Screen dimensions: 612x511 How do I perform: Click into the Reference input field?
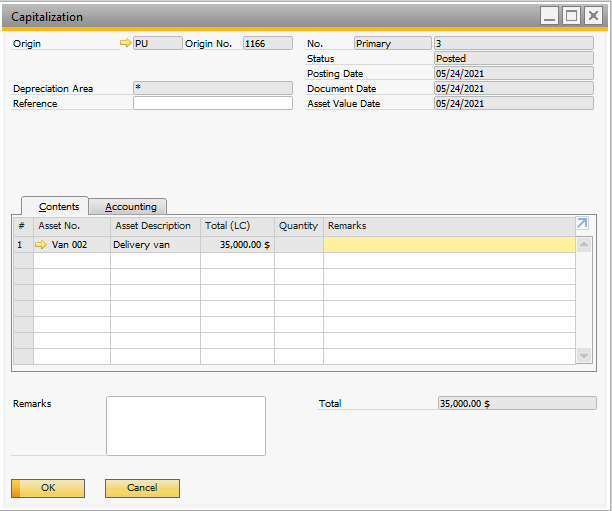pos(213,103)
